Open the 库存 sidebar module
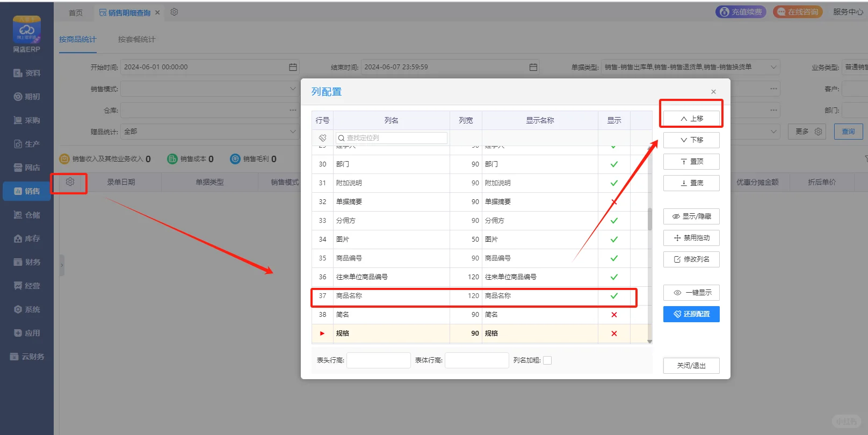This screenshot has height=435, width=868. (x=27, y=238)
